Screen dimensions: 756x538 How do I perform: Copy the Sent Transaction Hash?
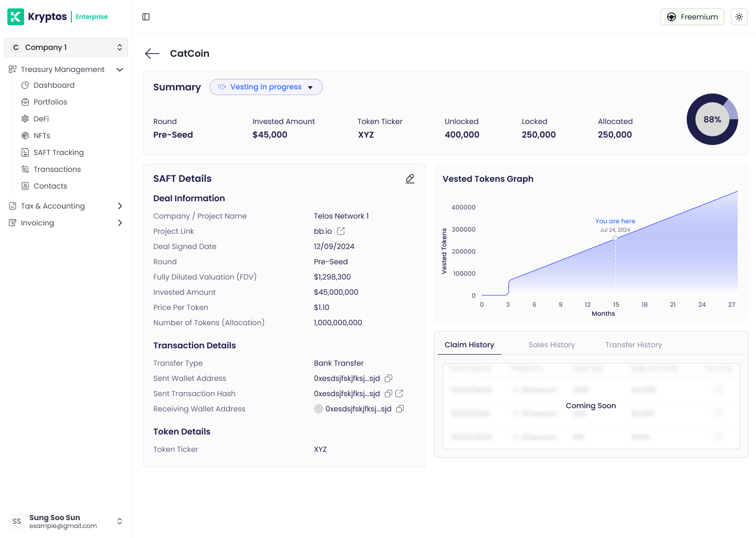[x=388, y=394]
